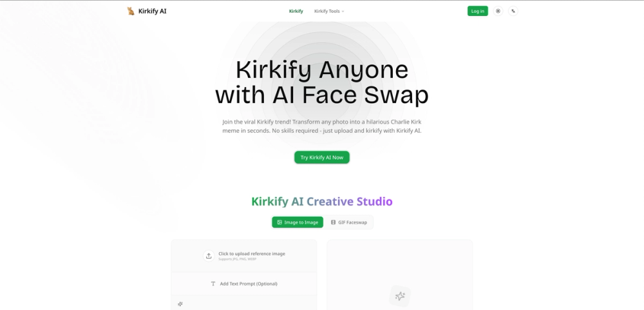Toggle the sun light/dark theme button

click(498, 11)
